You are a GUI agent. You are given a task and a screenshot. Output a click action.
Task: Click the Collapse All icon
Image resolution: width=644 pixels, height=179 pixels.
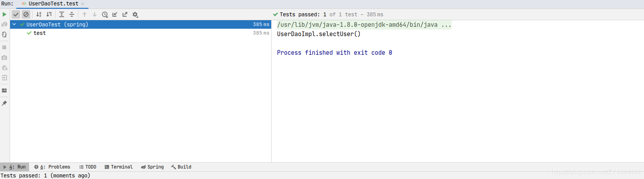click(72, 14)
